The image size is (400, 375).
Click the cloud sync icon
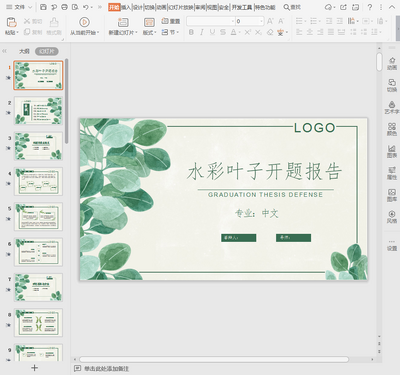(x=329, y=7)
